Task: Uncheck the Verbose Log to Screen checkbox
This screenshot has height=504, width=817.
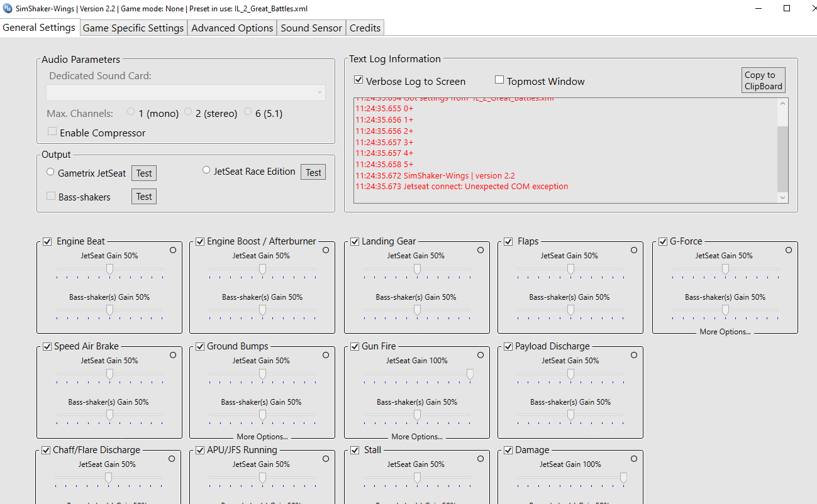Action: click(x=358, y=80)
